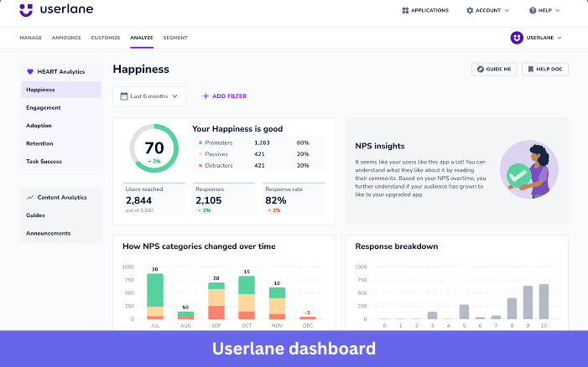Switch to the Manage tab
Viewport: 588px width, 367px height.
pyautogui.click(x=31, y=38)
